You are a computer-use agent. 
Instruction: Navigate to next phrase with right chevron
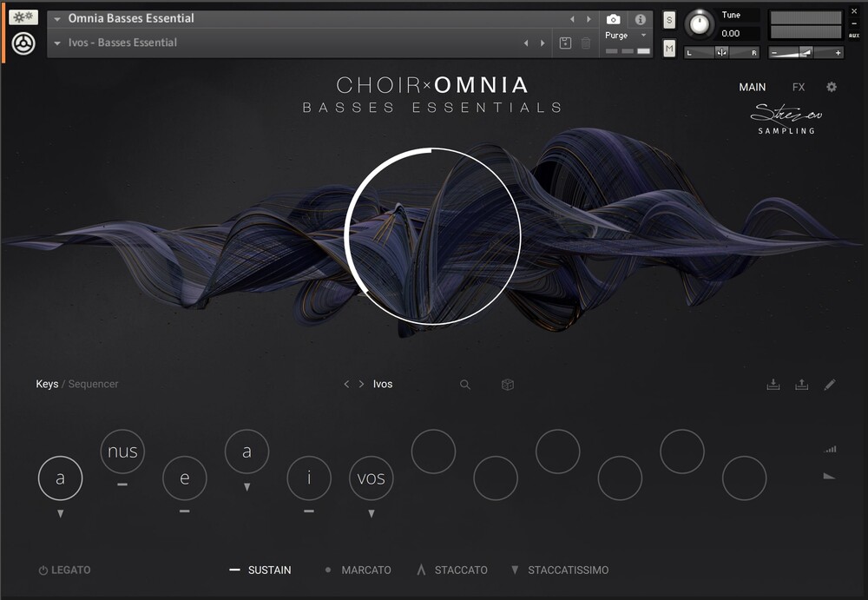(x=364, y=384)
